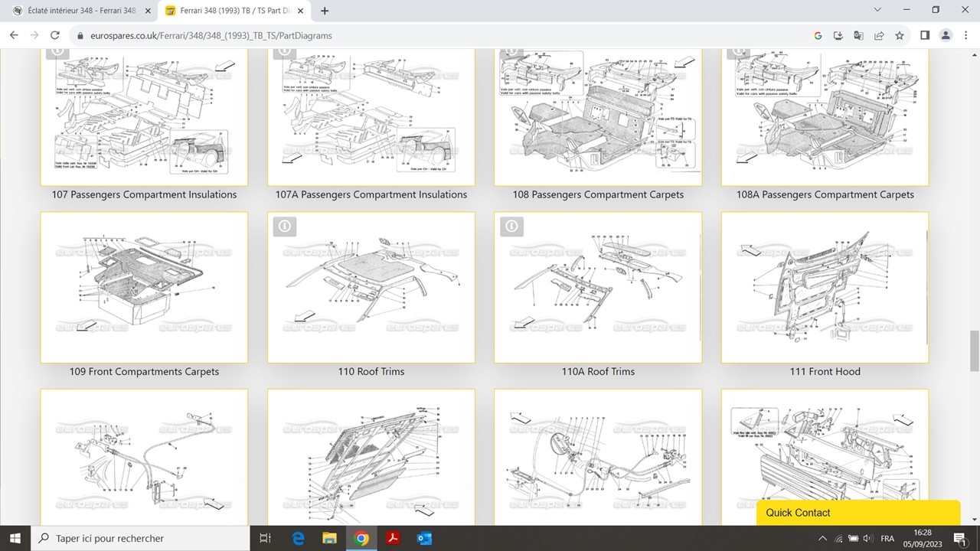Viewport: 980px width, 551px height.
Task: Click '107 Passengers Compartment Insulations' caption
Action: click(x=144, y=194)
